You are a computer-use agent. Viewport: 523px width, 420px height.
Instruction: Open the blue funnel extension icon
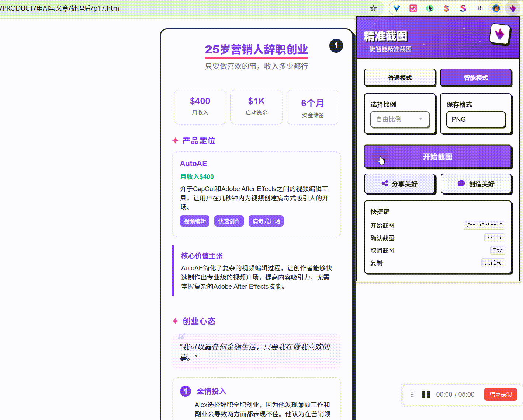(396, 8)
